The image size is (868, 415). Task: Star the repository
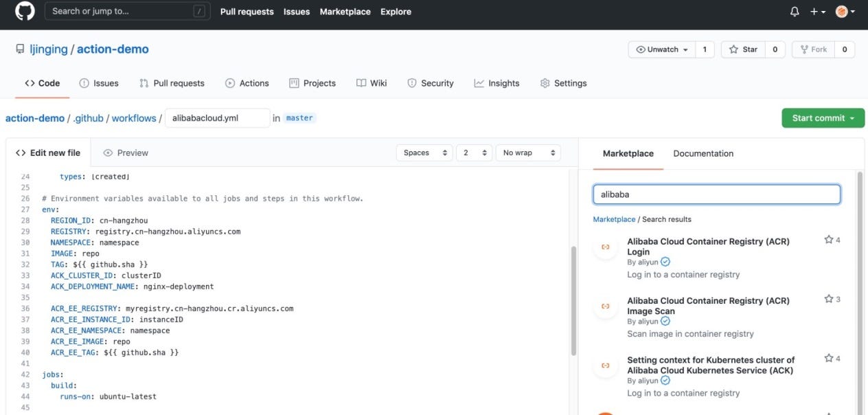point(743,49)
